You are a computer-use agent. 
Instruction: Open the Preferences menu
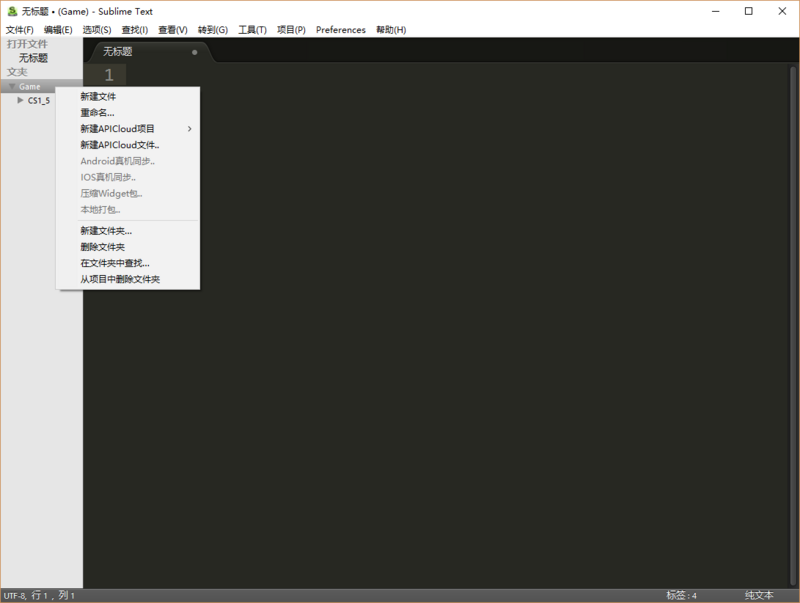coord(341,30)
